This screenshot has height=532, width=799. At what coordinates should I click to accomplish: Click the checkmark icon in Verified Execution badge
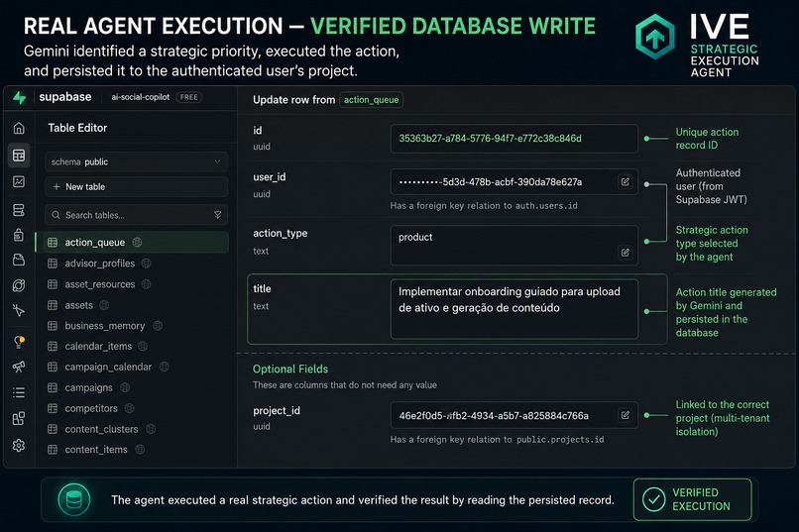654,499
